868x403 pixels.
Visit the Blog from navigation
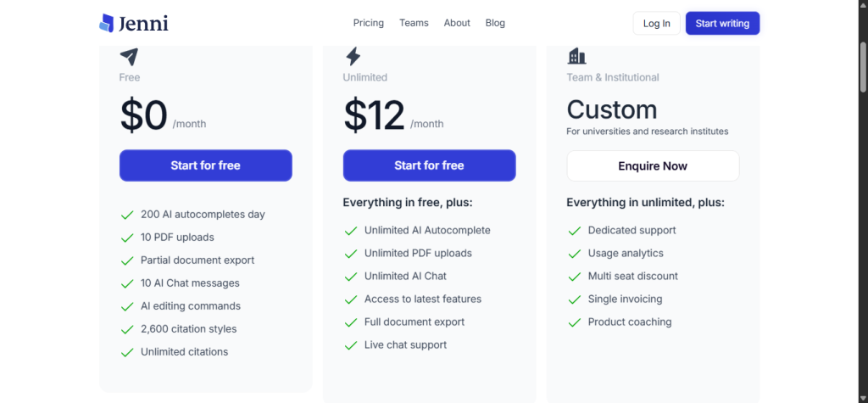coord(495,23)
